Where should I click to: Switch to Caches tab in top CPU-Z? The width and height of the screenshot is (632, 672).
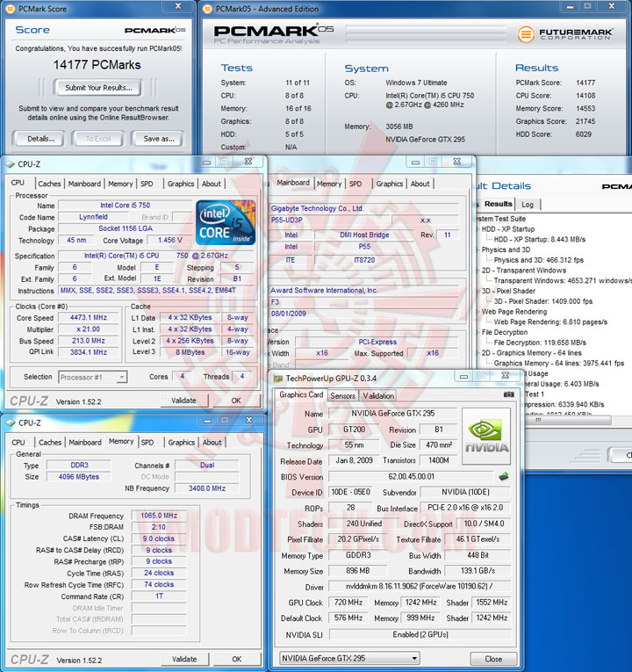49,184
